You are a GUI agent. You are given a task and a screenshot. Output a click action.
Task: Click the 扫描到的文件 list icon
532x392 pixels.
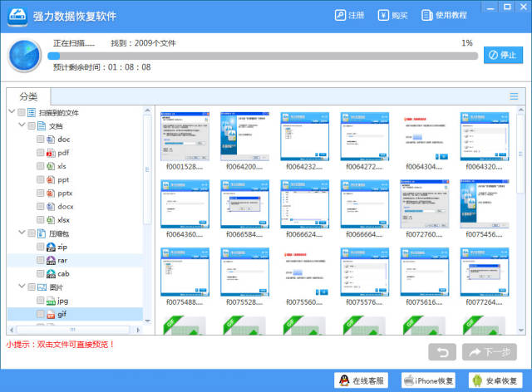point(32,112)
